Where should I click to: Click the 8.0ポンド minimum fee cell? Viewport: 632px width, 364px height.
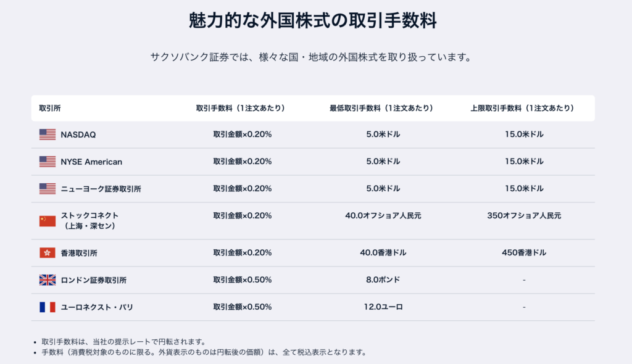pyautogui.click(x=383, y=279)
